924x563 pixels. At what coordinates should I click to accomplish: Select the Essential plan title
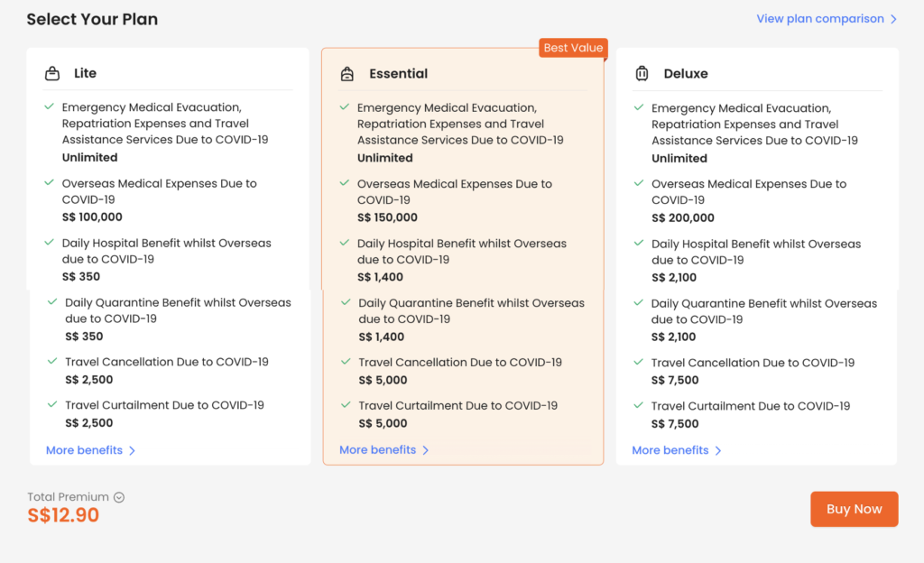(x=398, y=74)
